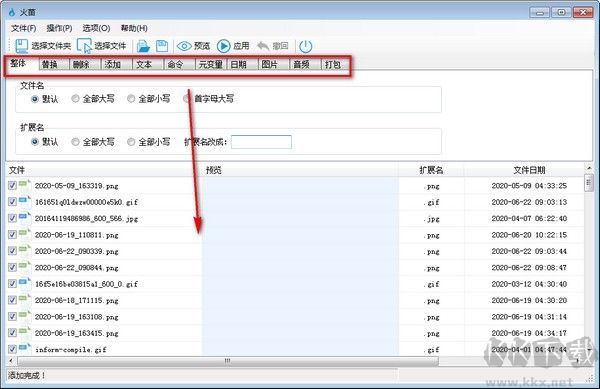Uncheck the 2020-06-19_163415.png checkbox
Screen dimensions: 600x389
(12, 333)
